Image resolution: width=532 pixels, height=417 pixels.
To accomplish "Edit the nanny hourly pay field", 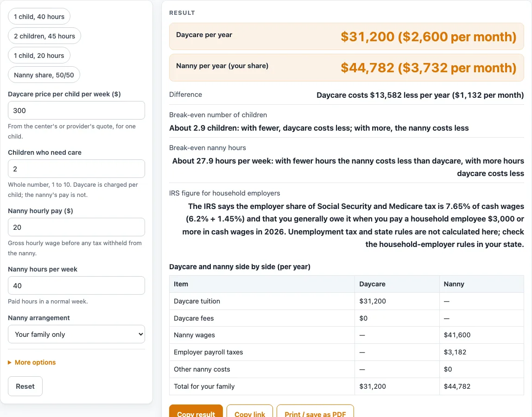I will pos(76,227).
